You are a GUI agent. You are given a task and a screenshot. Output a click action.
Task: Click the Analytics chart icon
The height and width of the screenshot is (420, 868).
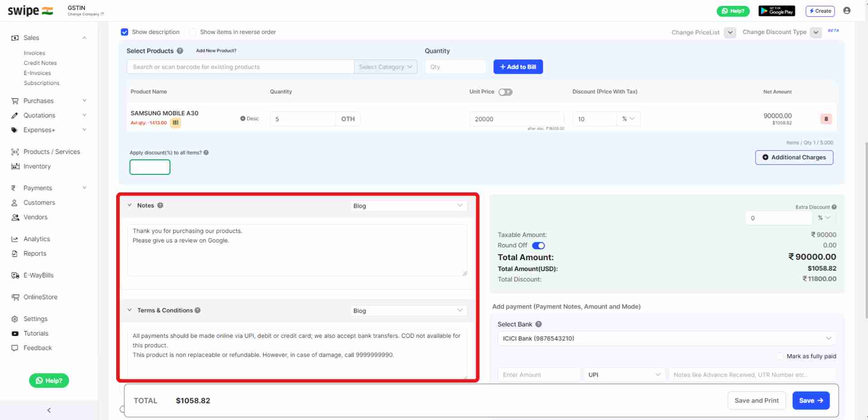15,239
